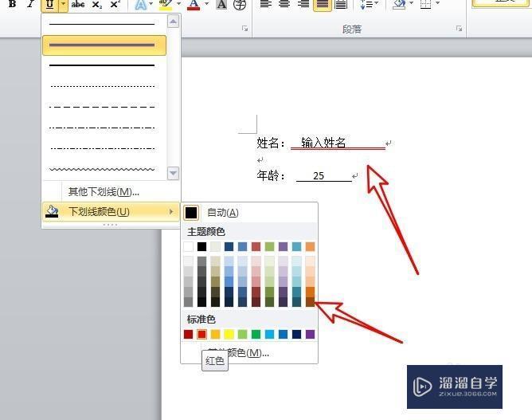Pick yellow standard color swatch

click(229, 335)
